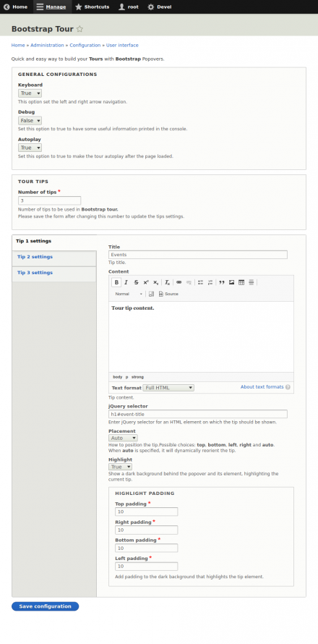318x644 pixels.
Task: Open the Autoplay dropdown
Action: point(30,148)
